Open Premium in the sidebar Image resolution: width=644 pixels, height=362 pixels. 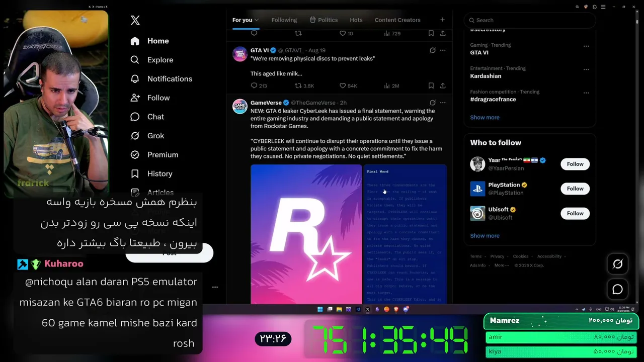tap(154, 155)
